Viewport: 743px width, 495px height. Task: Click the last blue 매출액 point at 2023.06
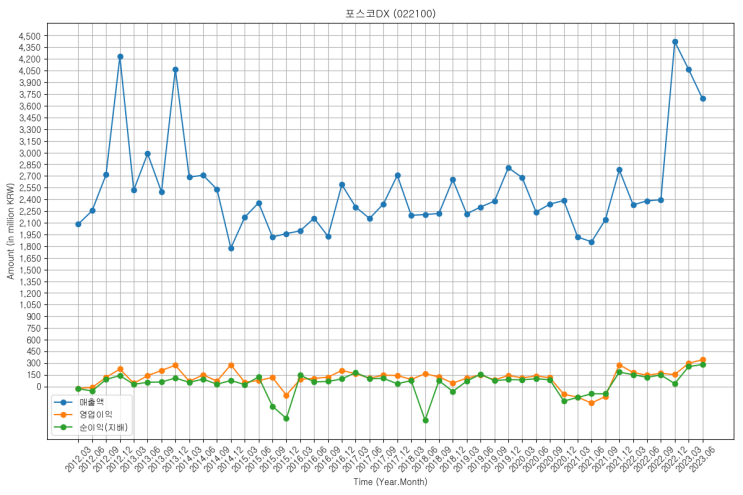point(703,99)
